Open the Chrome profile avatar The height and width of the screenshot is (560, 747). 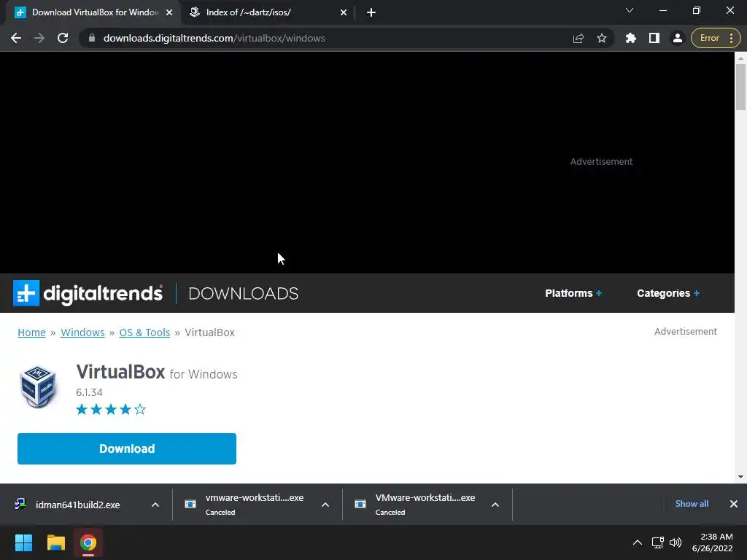click(678, 38)
